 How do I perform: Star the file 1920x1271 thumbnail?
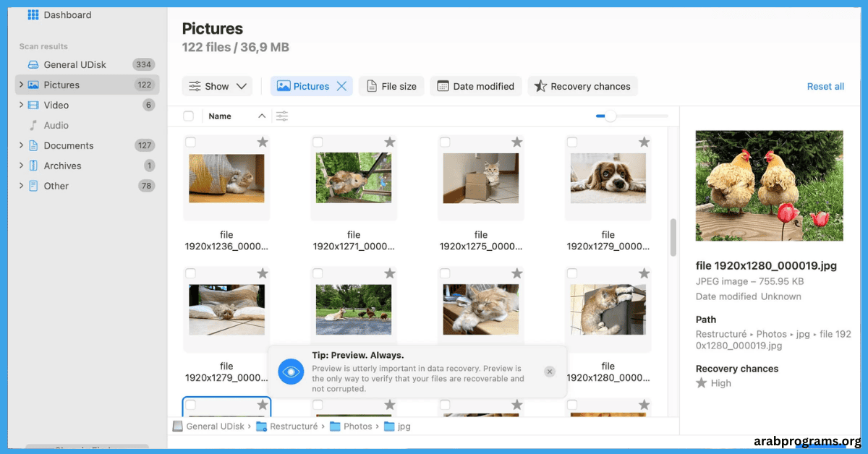tap(390, 142)
